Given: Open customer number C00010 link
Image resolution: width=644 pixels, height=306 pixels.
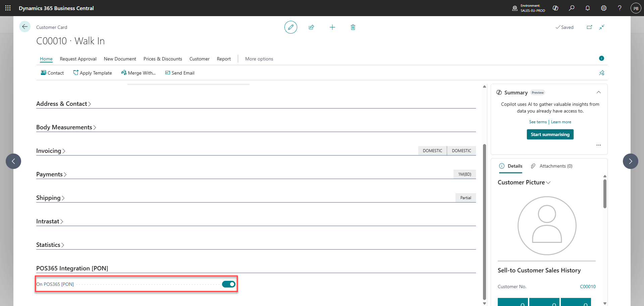Looking at the screenshot, I should 588,287.
